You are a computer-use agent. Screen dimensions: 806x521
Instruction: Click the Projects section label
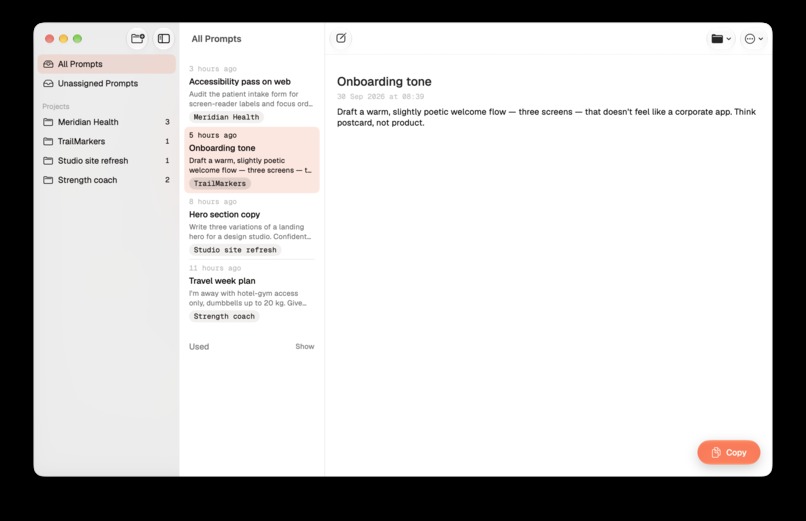(x=56, y=106)
